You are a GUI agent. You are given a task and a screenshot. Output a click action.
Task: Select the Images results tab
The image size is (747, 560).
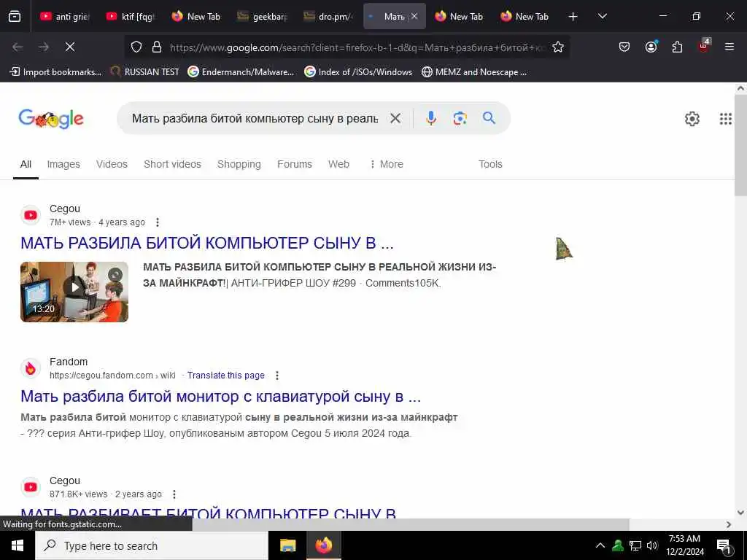point(63,164)
